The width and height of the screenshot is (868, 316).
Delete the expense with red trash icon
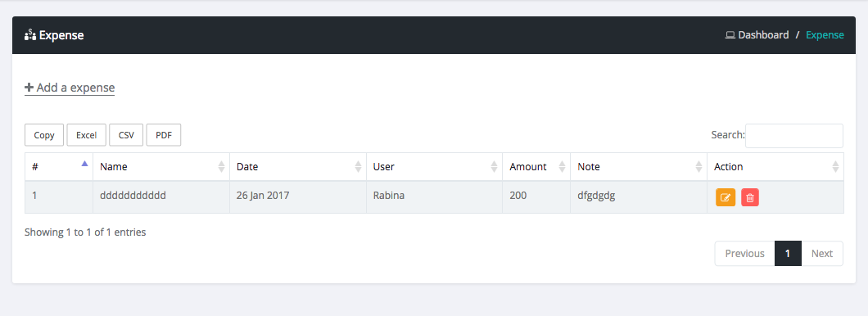(x=750, y=197)
